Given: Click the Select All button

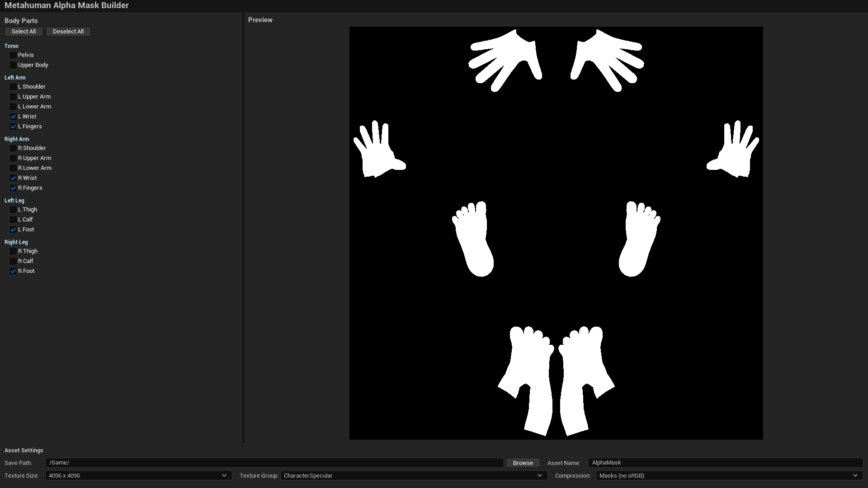Looking at the screenshot, I should 24,32.
